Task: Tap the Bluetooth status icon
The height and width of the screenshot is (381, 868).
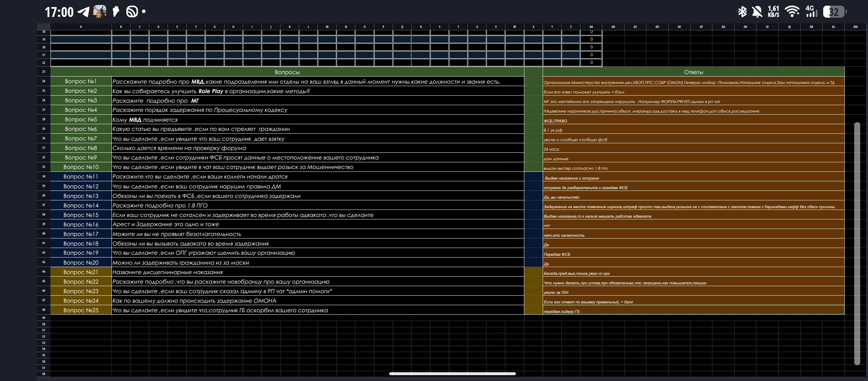Action: click(742, 12)
